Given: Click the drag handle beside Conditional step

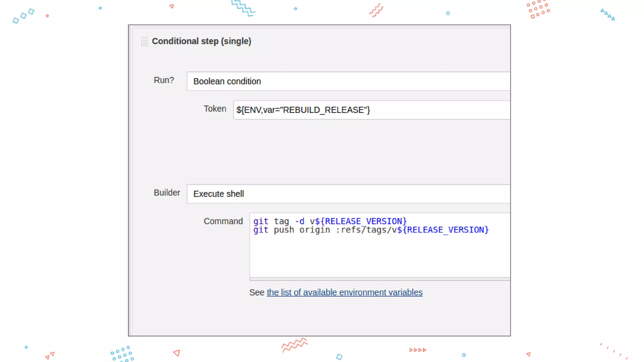Looking at the screenshot, I should (x=144, y=41).
